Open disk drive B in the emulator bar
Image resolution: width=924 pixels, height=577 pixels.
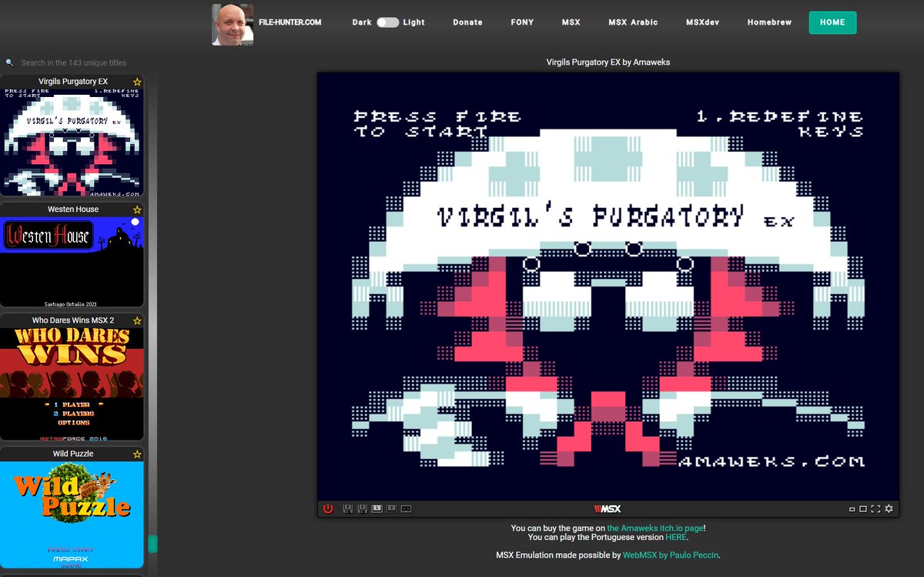coord(363,508)
